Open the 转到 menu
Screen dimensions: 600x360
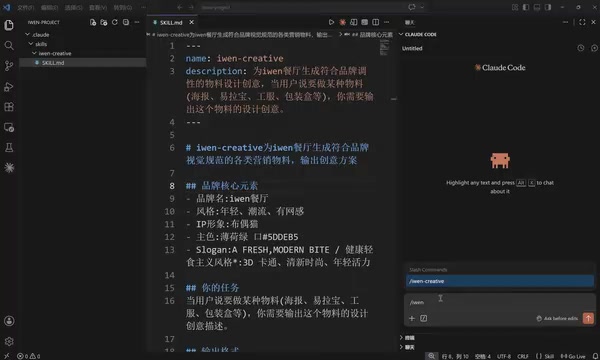click(122, 7)
